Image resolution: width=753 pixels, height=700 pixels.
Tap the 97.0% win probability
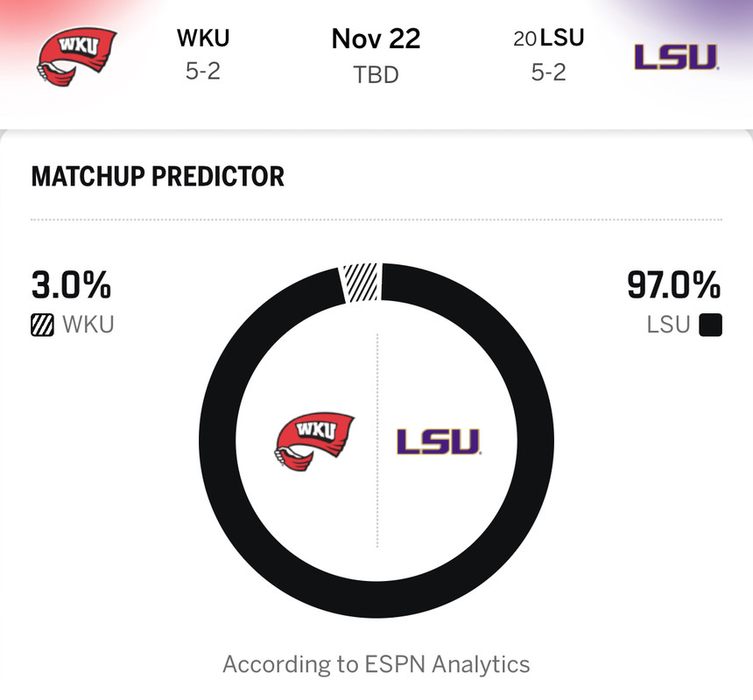[673, 285]
